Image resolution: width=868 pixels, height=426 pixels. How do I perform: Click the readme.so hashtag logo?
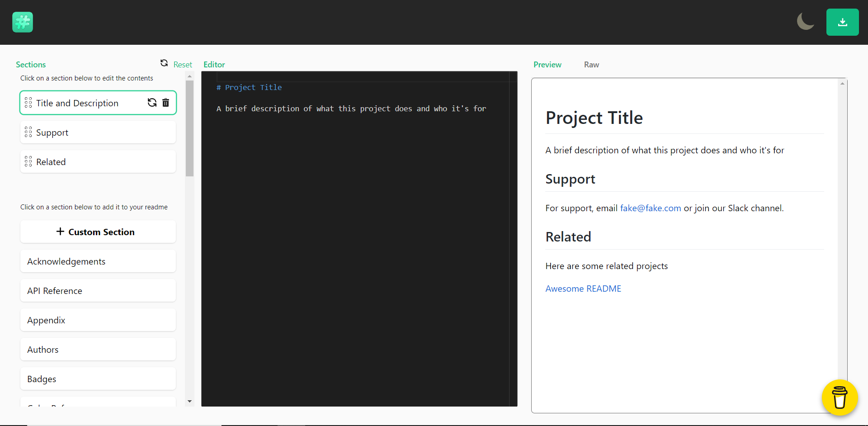[23, 22]
